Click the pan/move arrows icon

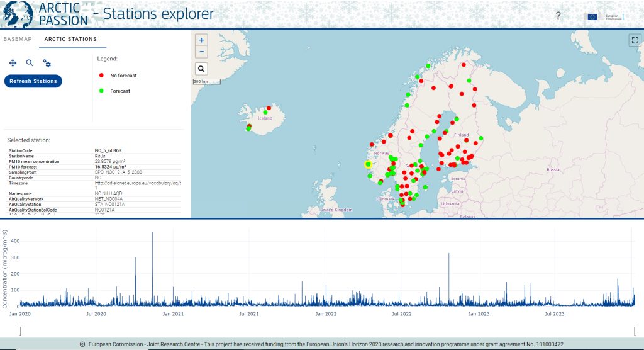[x=13, y=63]
